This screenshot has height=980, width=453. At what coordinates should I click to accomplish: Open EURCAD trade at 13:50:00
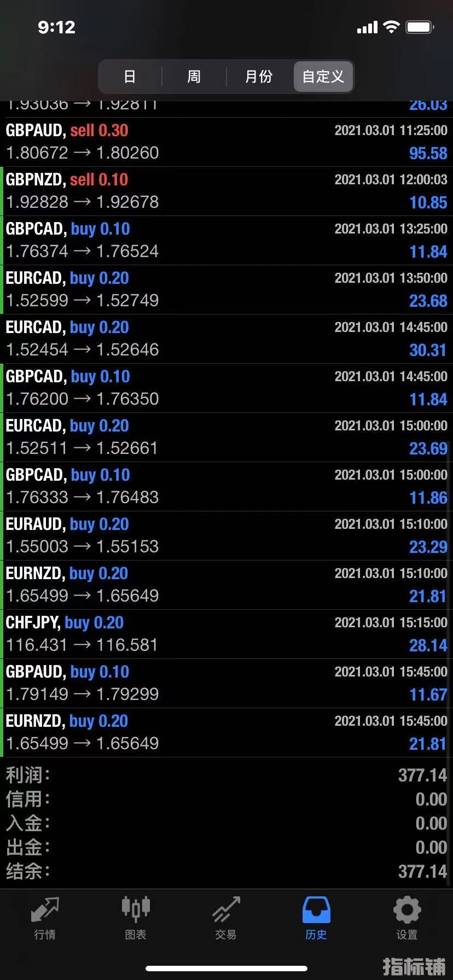point(226,289)
